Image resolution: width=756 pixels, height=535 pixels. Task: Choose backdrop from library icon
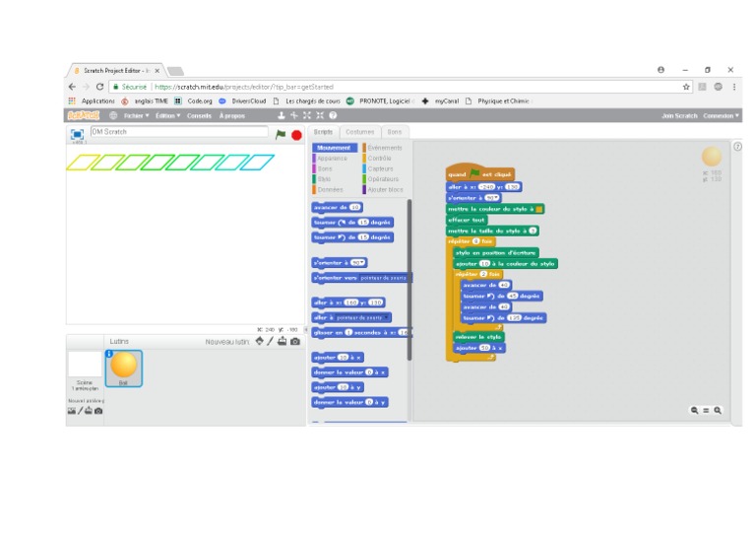71,411
